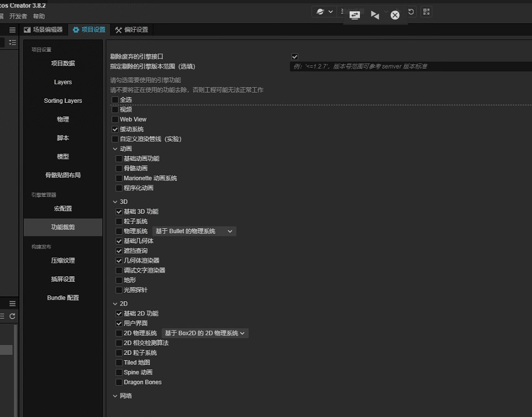The image size is (532, 417).
Task: Click the double-triangle remote control icon
Action: click(x=375, y=15)
